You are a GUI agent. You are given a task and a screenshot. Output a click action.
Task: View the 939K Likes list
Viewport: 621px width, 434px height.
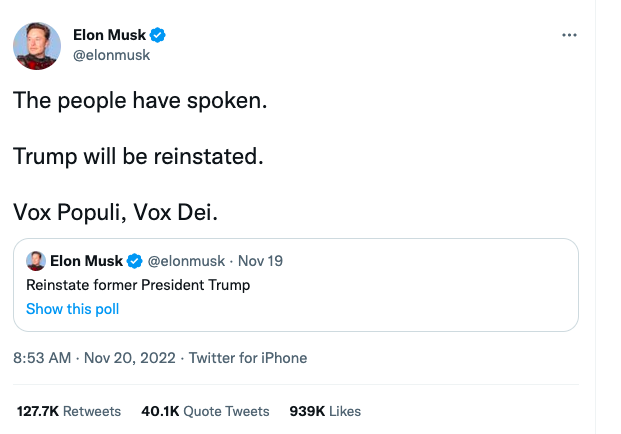pyautogui.click(x=324, y=411)
